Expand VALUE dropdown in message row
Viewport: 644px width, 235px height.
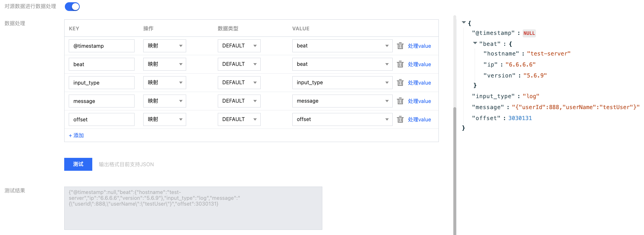(342, 101)
